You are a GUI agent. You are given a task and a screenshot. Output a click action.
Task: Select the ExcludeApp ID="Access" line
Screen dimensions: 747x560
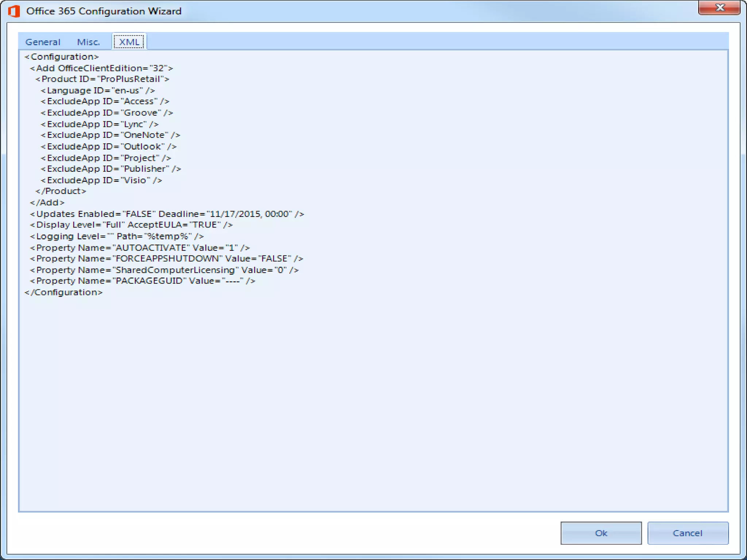click(x=105, y=101)
